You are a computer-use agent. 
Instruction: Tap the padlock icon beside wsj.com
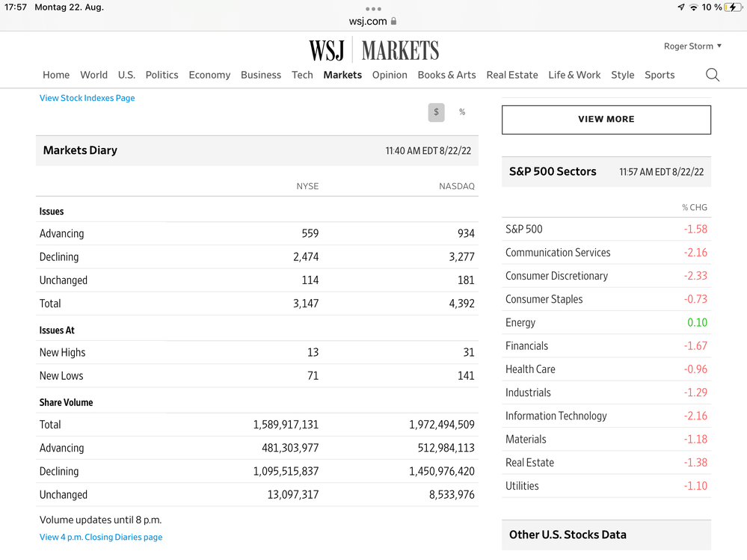393,21
